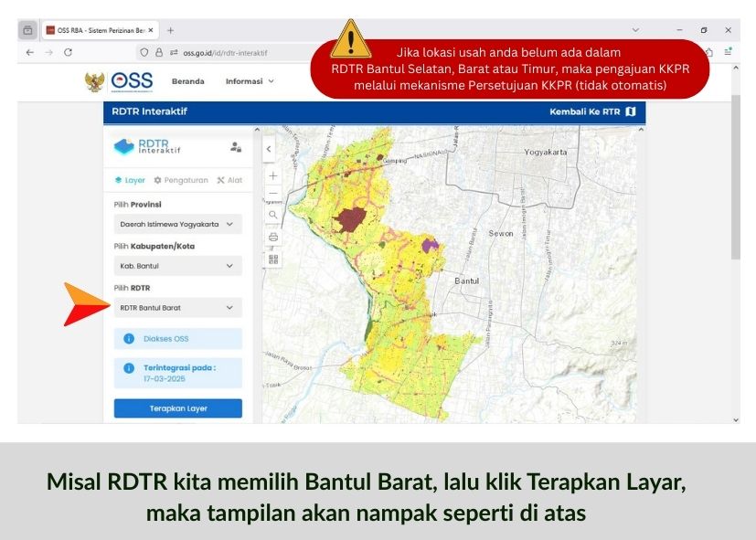
Task: Go to Beranda page
Action: pyautogui.click(x=187, y=81)
